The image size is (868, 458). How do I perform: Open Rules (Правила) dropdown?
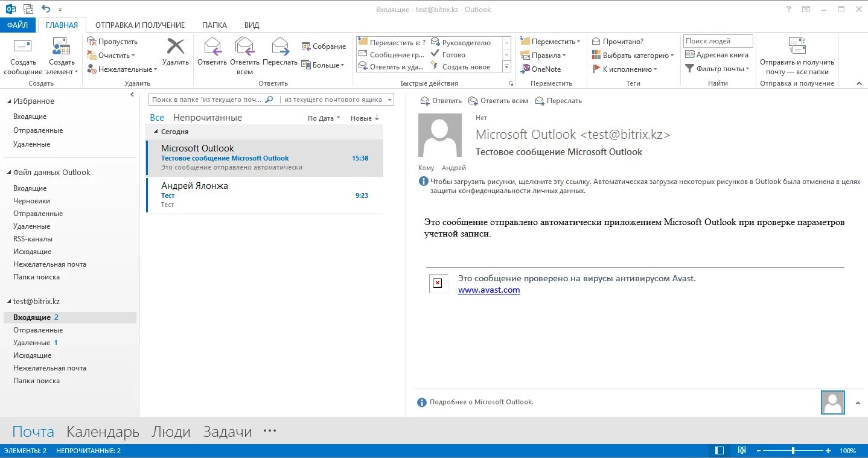coord(543,56)
